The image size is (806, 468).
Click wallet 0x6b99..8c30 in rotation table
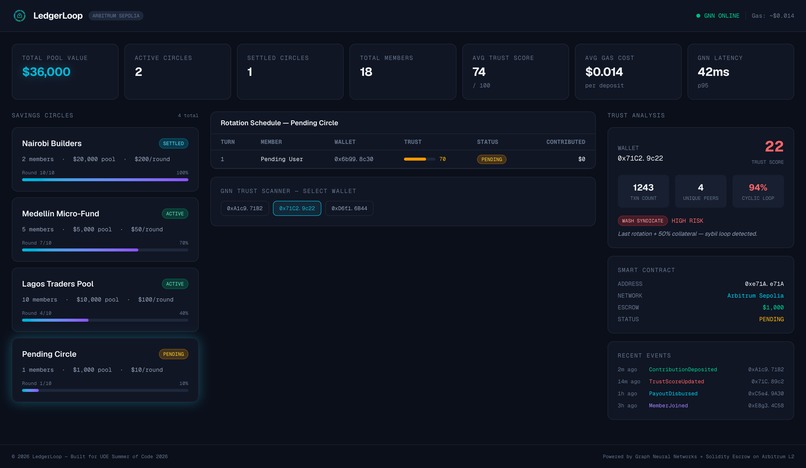pyautogui.click(x=354, y=159)
